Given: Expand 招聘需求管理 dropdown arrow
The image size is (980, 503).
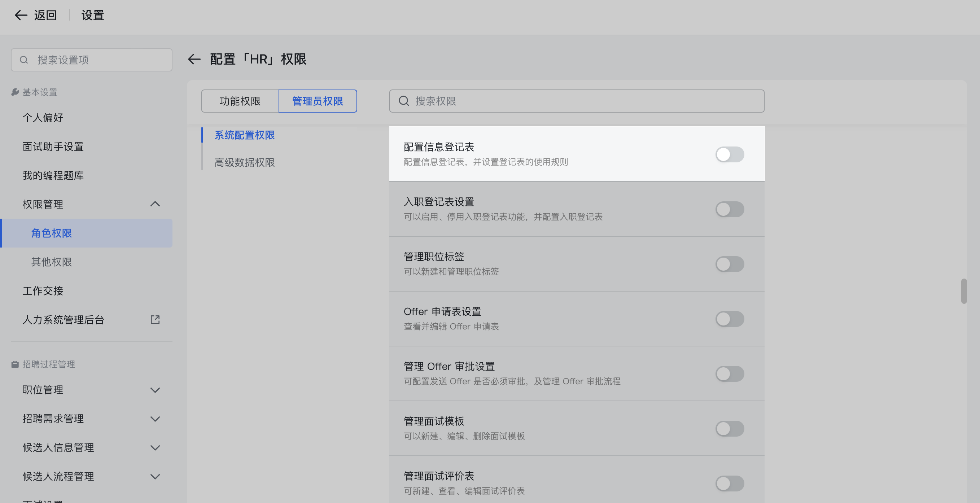Looking at the screenshot, I should [155, 419].
